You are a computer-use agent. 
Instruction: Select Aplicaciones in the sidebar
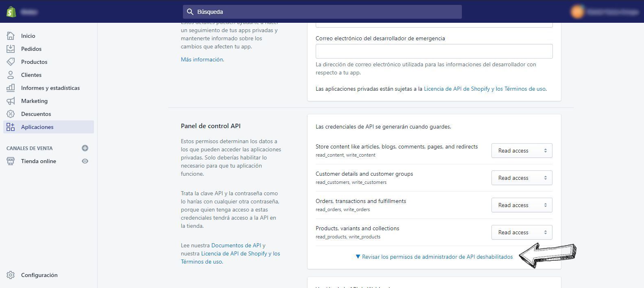pos(49,127)
